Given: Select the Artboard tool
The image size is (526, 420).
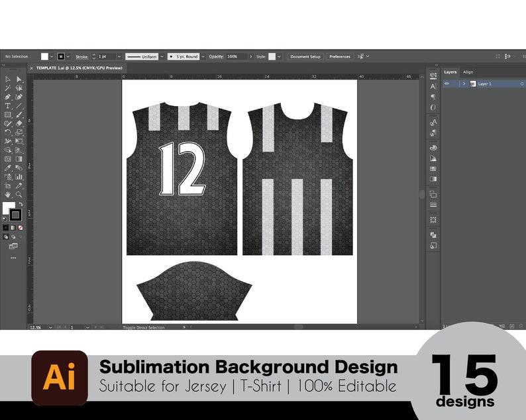Looking at the screenshot, I should [x=8, y=185].
